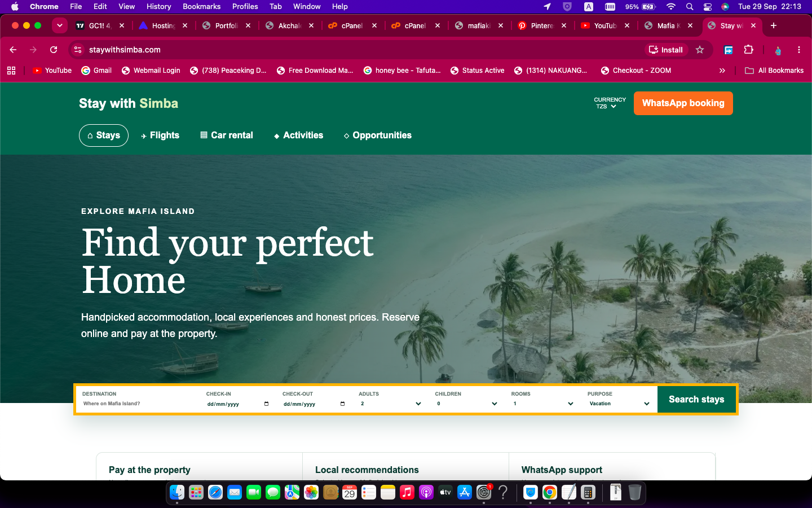Click the WhatsApp booking button
The height and width of the screenshot is (508, 812).
click(x=683, y=103)
